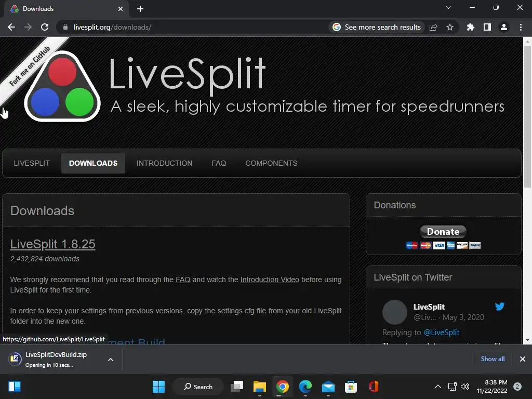This screenshot has width=532, height=399.
Task: Click the network tray icon
Action: click(x=453, y=387)
